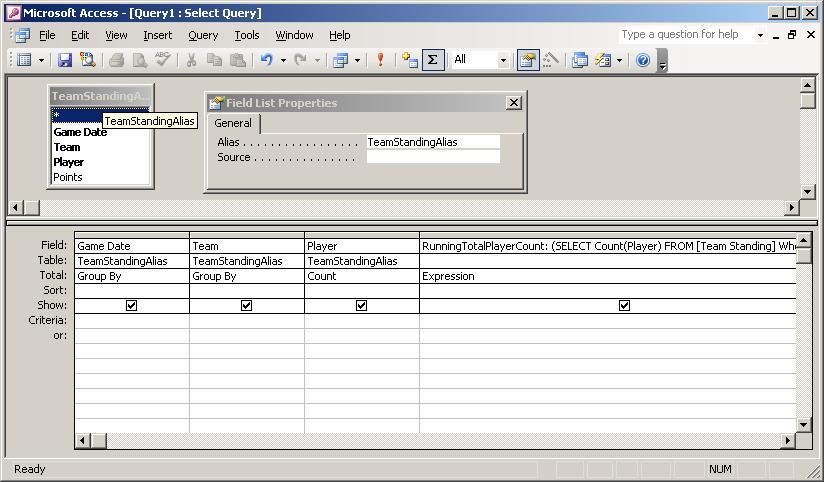The height and width of the screenshot is (482, 824).
Task: Uncheck Show box for Game Date column
Action: [x=131, y=305]
